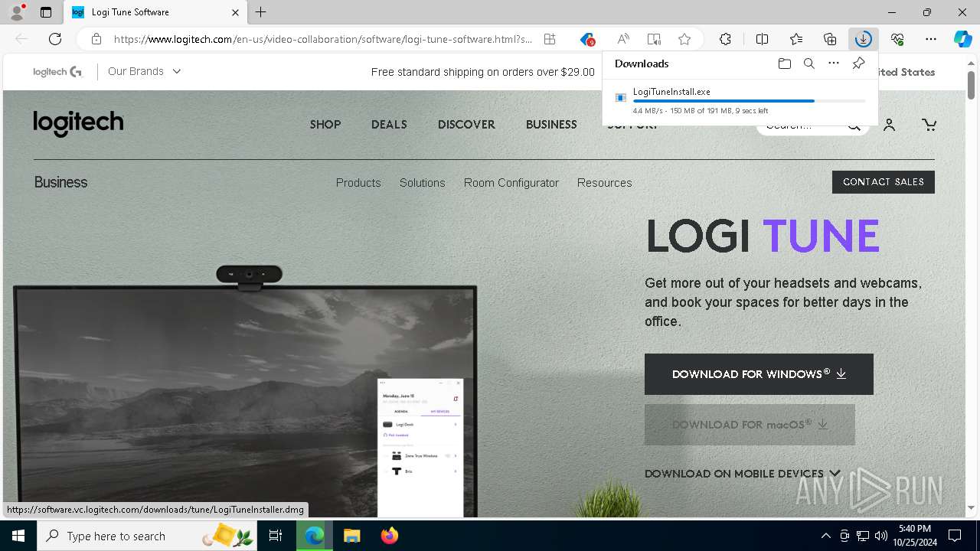The image size is (980, 551).
Task: Click the browser address bar URL
Action: (322, 39)
